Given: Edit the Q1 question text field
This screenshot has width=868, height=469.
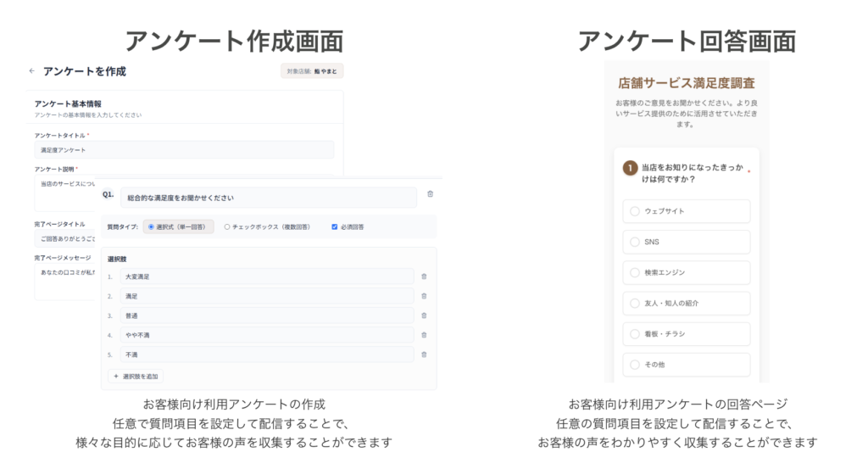Looking at the screenshot, I should coord(268,198).
